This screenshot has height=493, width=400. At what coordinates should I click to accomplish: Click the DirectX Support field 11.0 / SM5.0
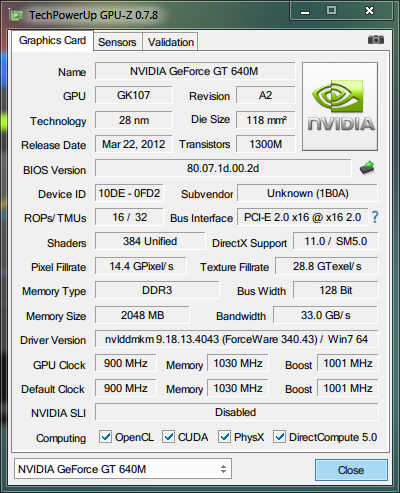336,241
